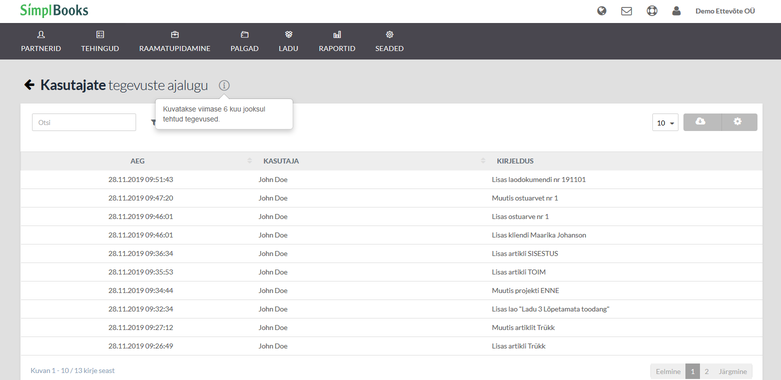
Task: Click John Doe in the 09:51:43 row
Action: pyautogui.click(x=273, y=179)
